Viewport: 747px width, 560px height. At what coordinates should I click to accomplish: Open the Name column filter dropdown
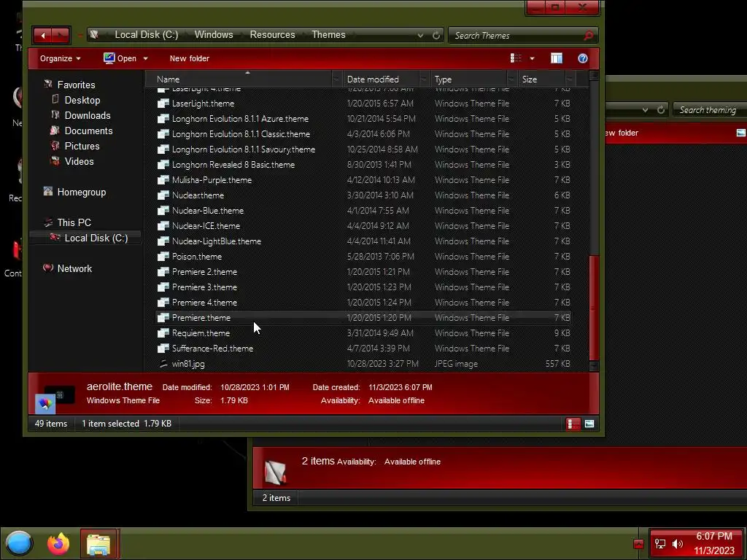[336, 79]
